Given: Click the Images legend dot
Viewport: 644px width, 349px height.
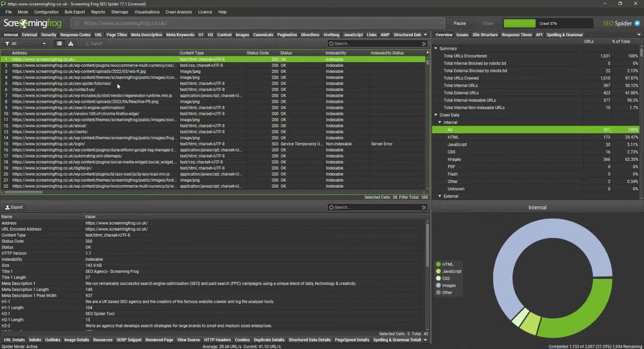Looking at the screenshot, I should [x=438, y=285].
